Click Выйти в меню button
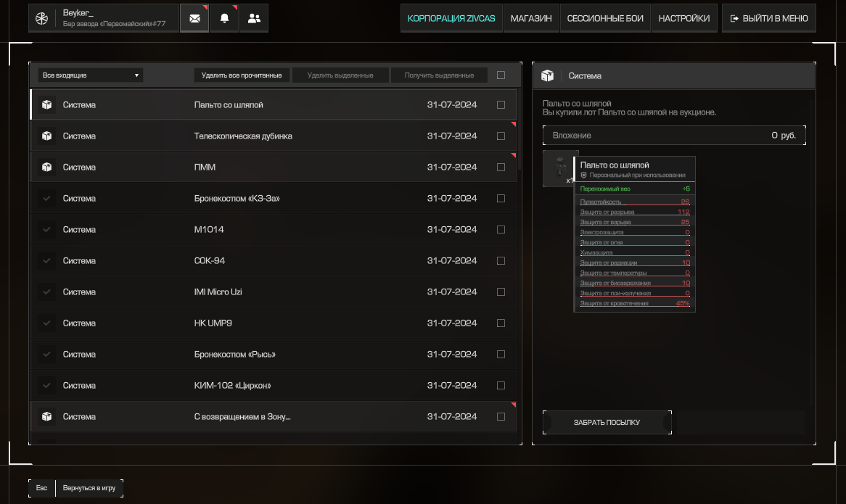The width and height of the screenshot is (846, 504). click(x=768, y=18)
